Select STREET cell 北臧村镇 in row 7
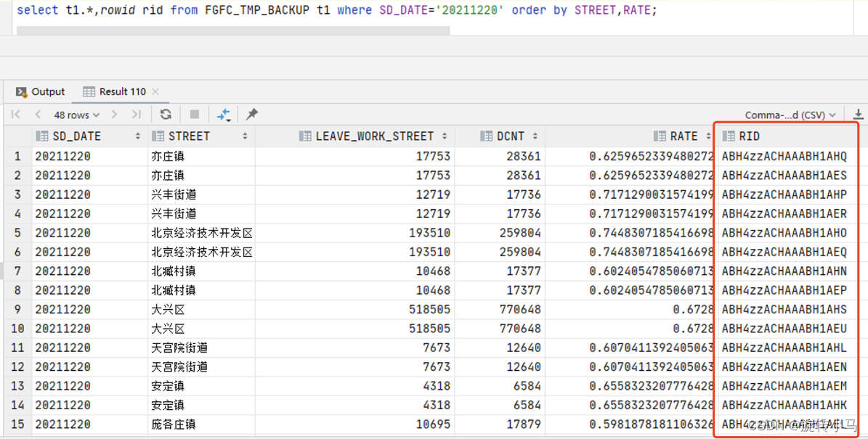The image size is (868, 439). point(201,271)
